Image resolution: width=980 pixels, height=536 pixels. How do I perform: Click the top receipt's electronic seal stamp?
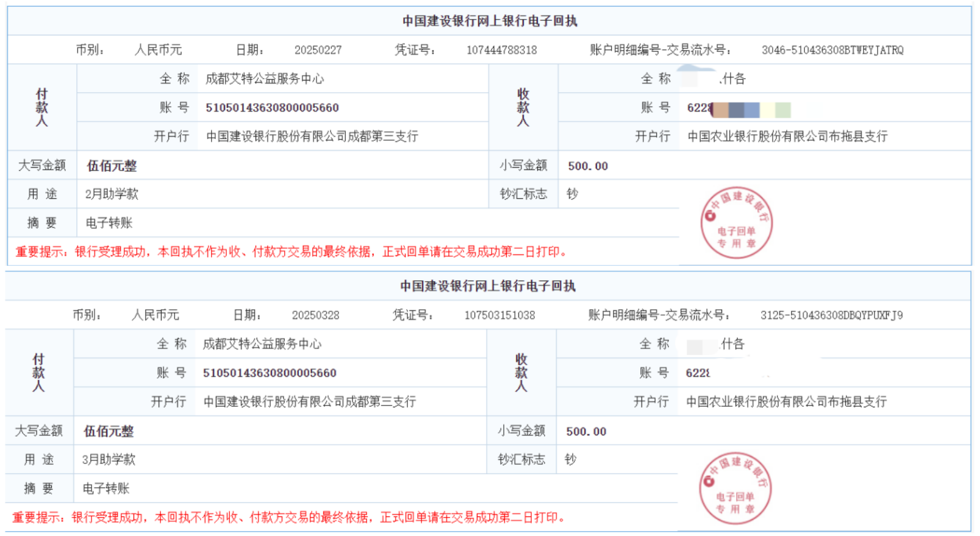(x=736, y=223)
